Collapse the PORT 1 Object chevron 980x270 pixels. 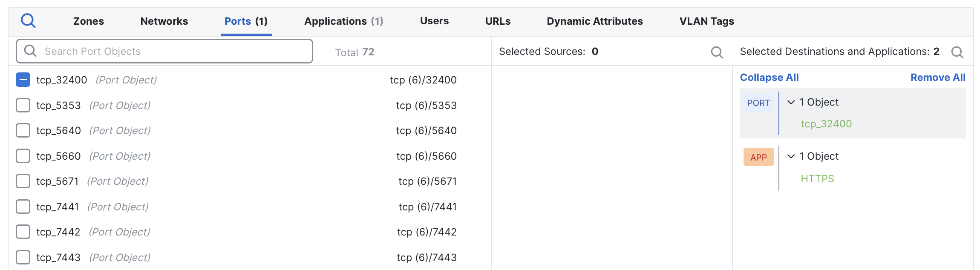(x=791, y=102)
